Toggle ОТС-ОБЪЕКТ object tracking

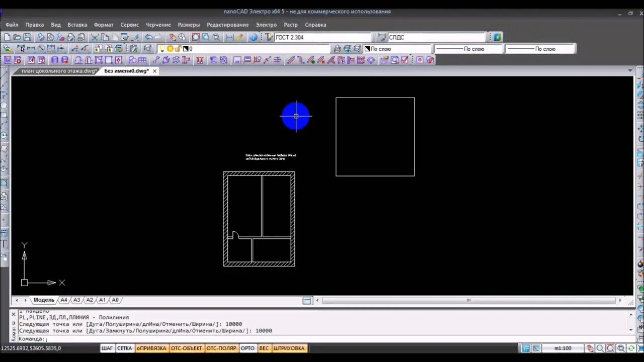186,348
